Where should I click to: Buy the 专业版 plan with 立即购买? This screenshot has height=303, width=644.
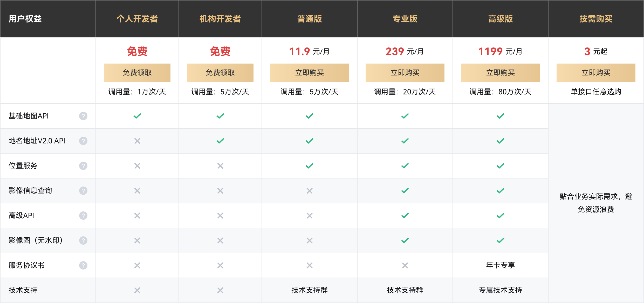(x=405, y=73)
